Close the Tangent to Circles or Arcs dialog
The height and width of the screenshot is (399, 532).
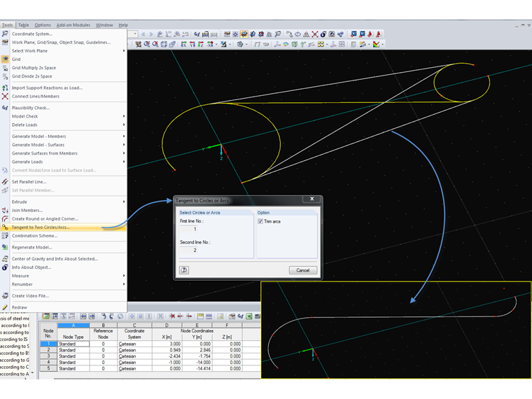312,199
